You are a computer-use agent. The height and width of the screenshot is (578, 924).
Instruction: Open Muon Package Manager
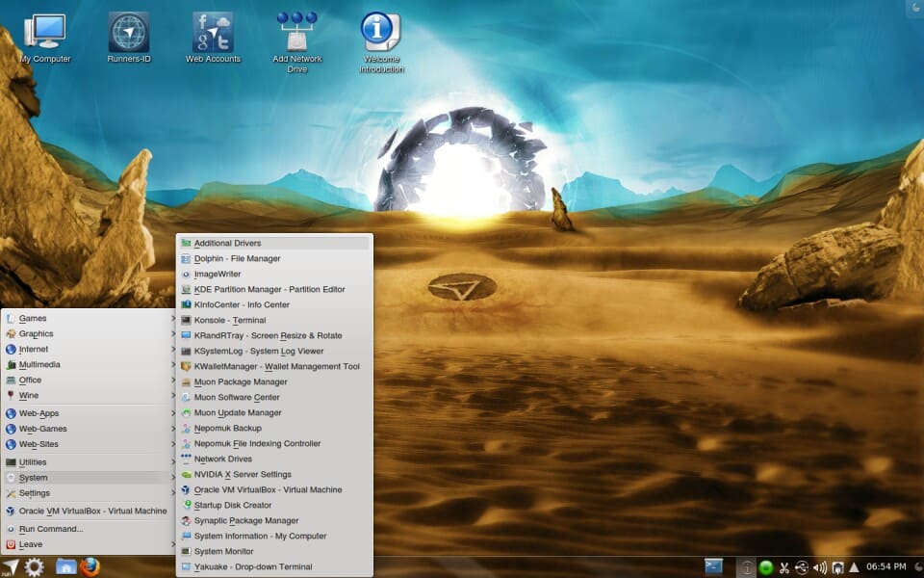(x=274, y=381)
